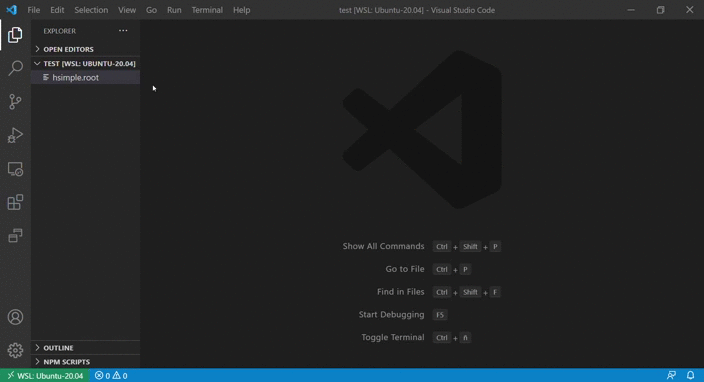704x382 pixels.
Task: Open the Manage gear icon
Action: click(15, 350)
